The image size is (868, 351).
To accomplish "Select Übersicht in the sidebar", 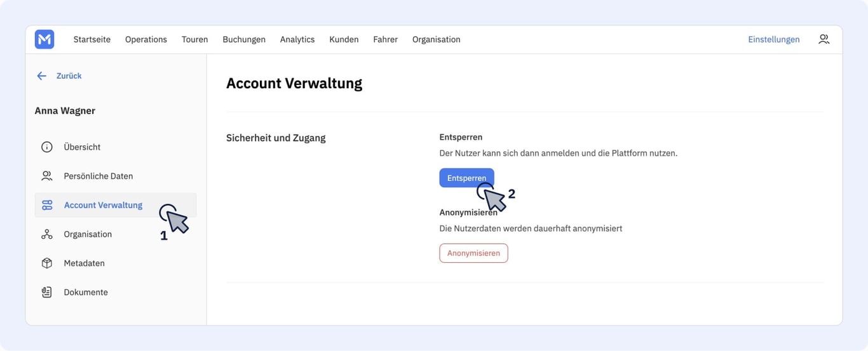I will 116,147.
